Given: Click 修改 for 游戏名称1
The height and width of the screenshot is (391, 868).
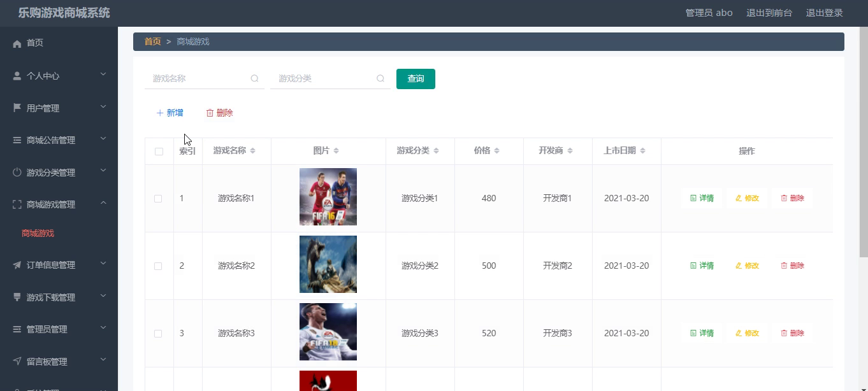Looking at the screenshot, I should tap(747, 198).
